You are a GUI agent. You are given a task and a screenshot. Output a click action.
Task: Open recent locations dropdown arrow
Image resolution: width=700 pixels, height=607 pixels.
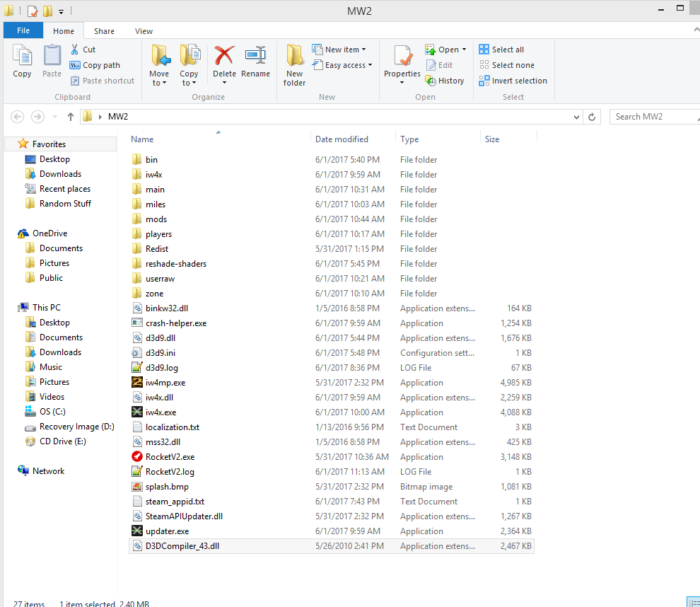(54, 117)
